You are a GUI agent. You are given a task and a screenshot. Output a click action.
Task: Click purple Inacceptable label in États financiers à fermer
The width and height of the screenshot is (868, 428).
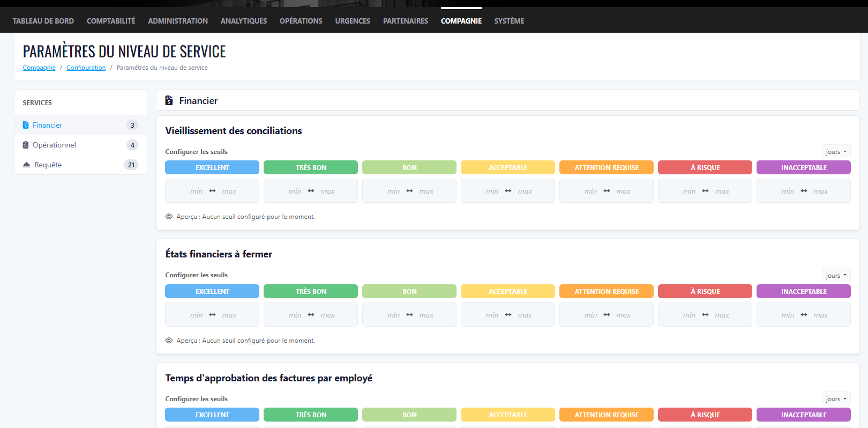click(x=804, y=291)
